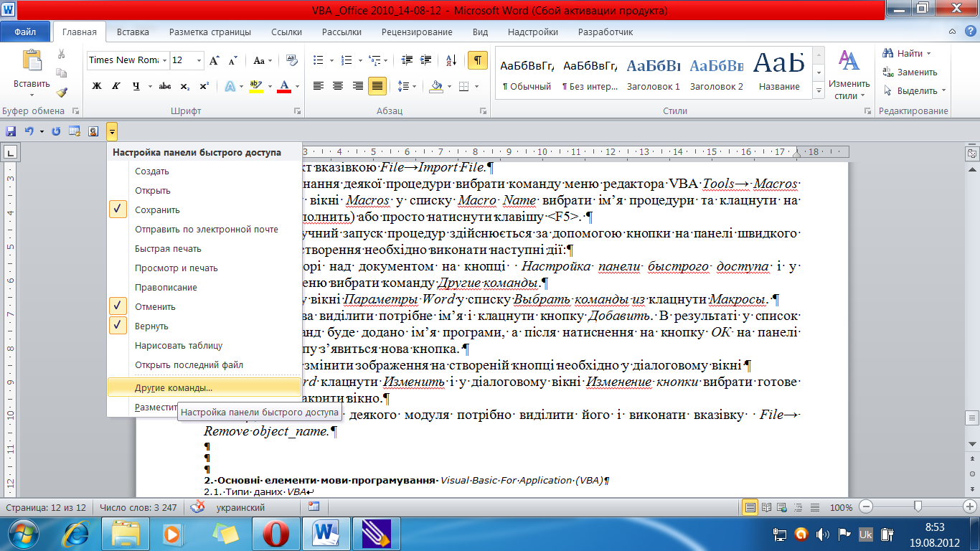This screenshot has width=980, height=551.
Task: Click Redo icon in quick access toolbar
Action: point(56,131)
